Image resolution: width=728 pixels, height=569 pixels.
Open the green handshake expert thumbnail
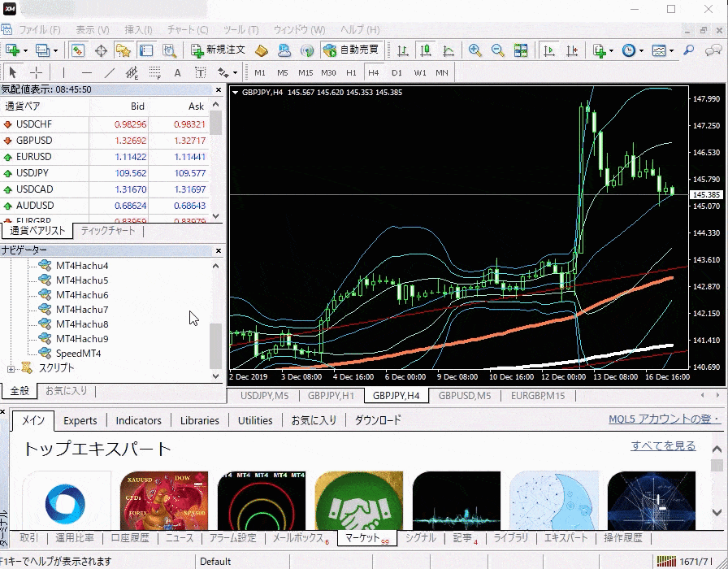click(x=359, y=500)
